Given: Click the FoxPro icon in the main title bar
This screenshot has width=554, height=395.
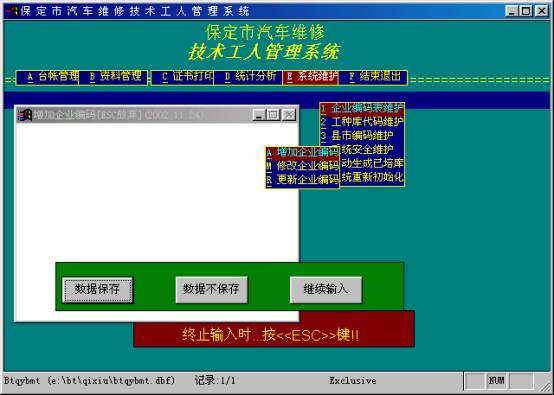Looking at the screenshot, I should point(11,11).
